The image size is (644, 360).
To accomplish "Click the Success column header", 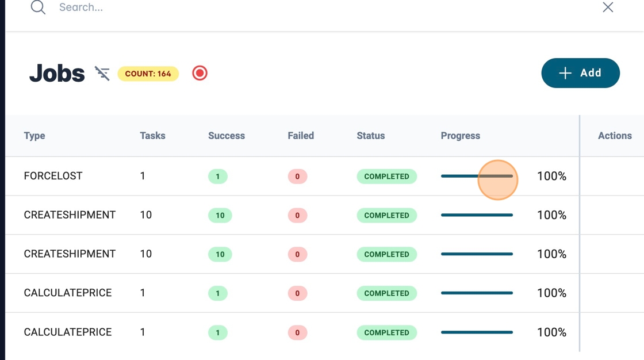I will point(227,136).
